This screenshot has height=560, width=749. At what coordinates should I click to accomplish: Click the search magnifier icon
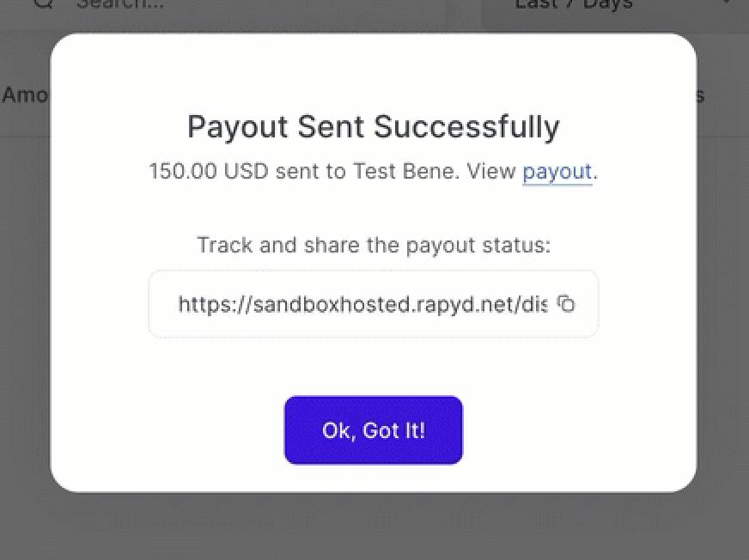[x=45, y=3]
